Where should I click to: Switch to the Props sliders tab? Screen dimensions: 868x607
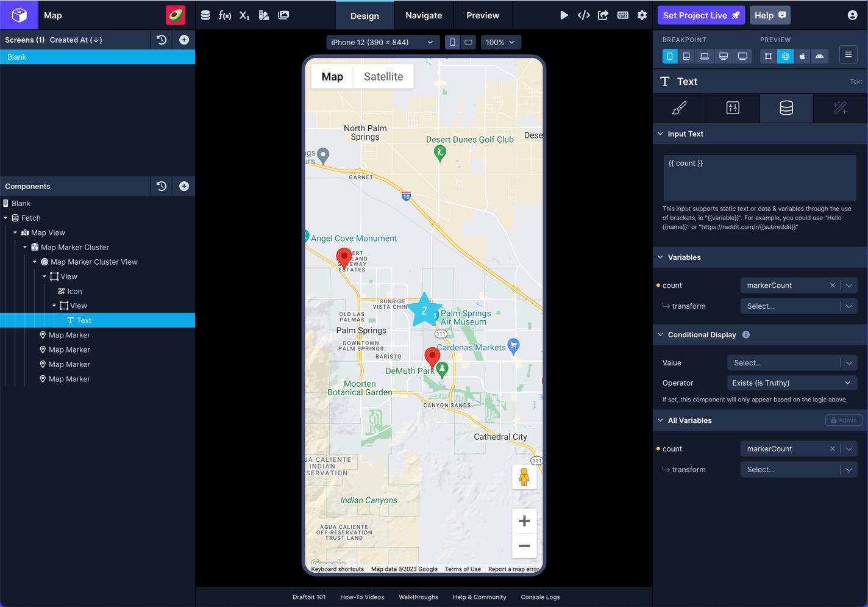point(733,108)
